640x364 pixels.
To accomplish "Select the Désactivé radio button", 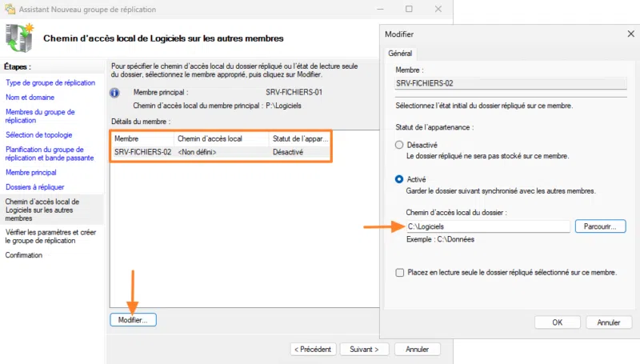I will (x=400, y=145).
